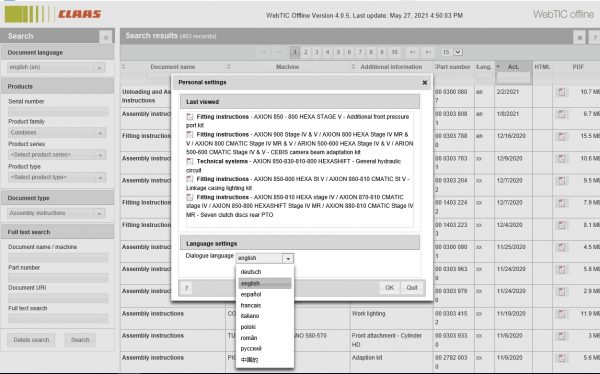Open Dialogue language dropdown
This screenshot has height=374, width=600.
click(288, 258)
